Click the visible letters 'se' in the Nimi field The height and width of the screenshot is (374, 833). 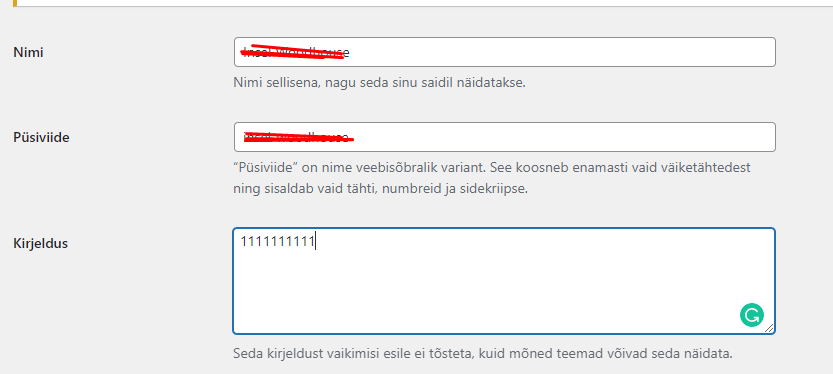click(344, 53)
